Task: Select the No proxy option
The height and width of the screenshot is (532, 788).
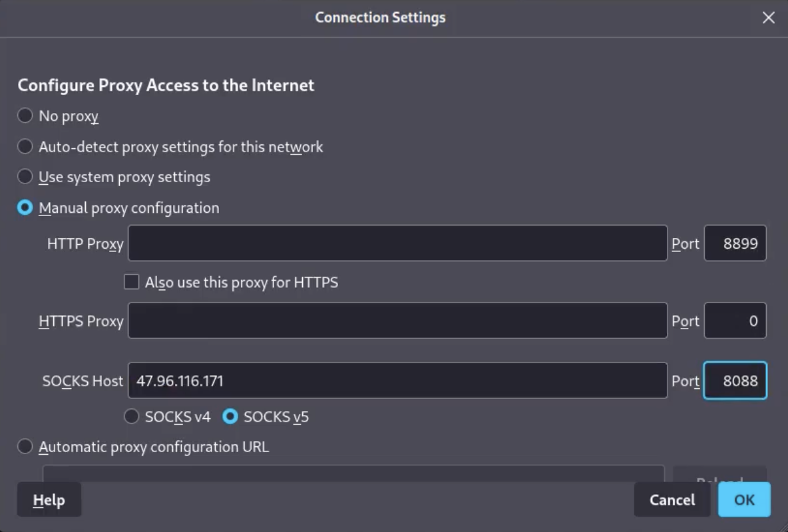Action: [x=25, y=116]
